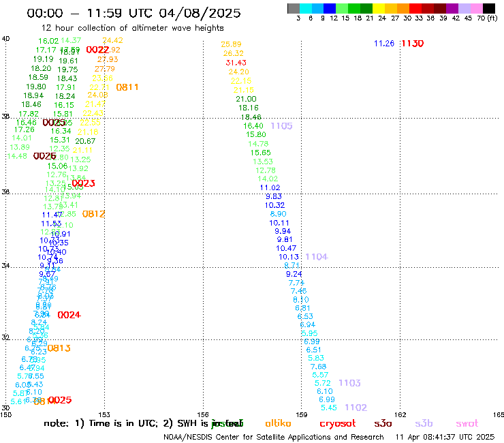504x443 pixels.
Task: Select the 14.37 wave height value
Action: click(71, 40)
